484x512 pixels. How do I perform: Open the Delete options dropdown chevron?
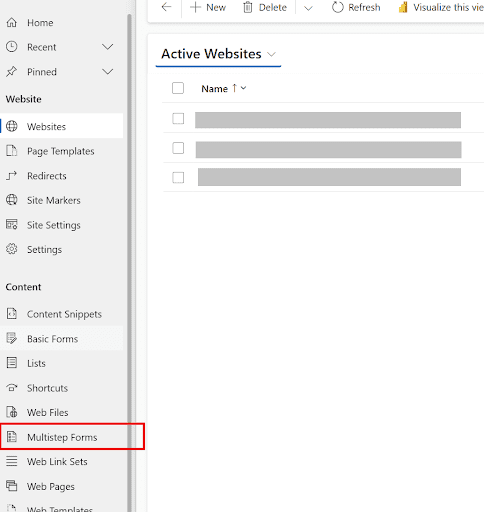coord(308,8)
